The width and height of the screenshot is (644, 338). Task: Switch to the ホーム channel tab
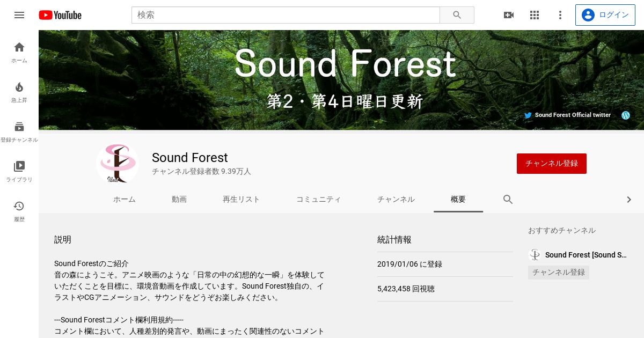pyautogui.click(x=125, y=200)
